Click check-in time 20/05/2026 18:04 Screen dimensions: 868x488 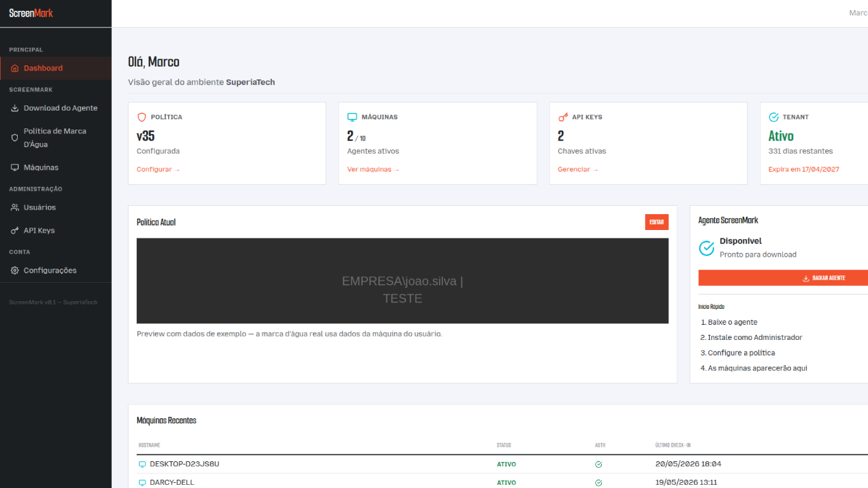click(688, 464)
